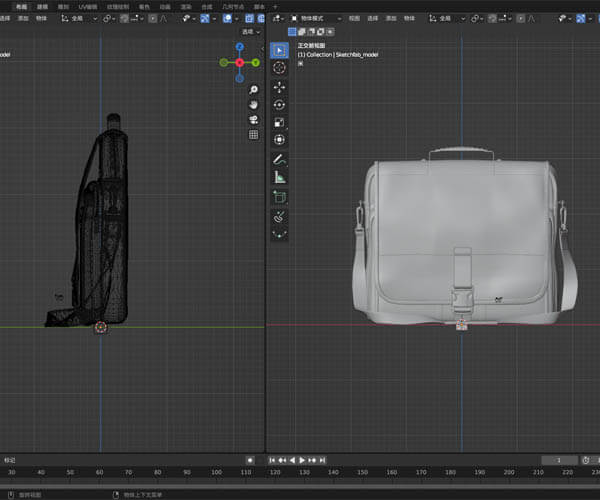
Task: Activate the Transform tool
Action: (x=279, y=140)
